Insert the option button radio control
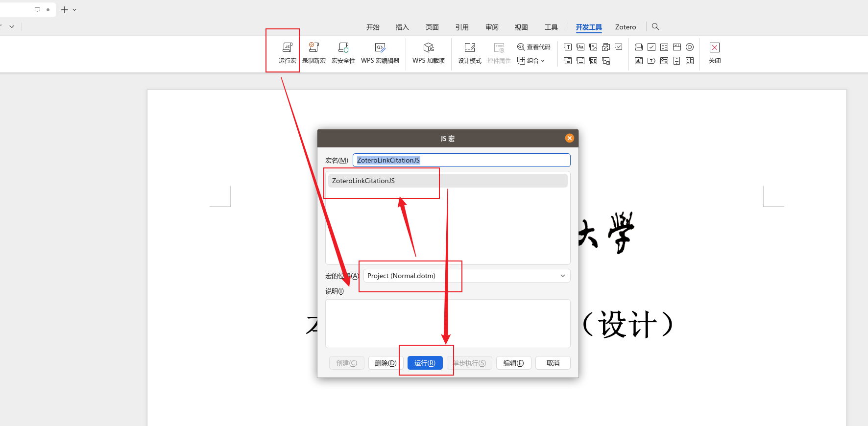 690,47
